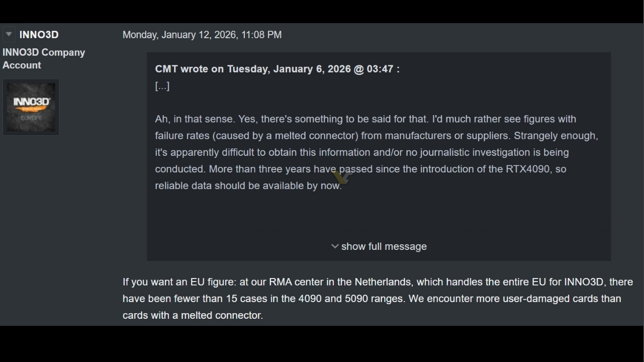Open the INNO3D Europe avatar image
The width and height of the screenshot is (644, 362).
coord(31,107)
